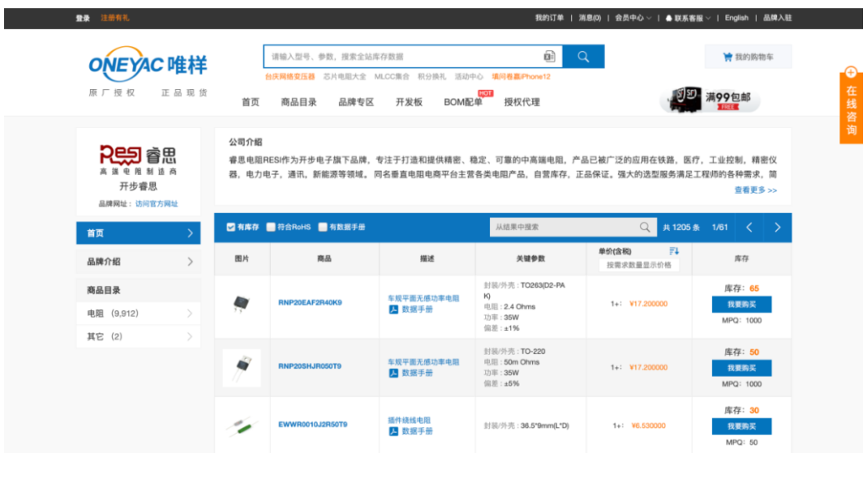Click the price sort icon
Screen dimensions: 868x490
click(x=674, y=251)
